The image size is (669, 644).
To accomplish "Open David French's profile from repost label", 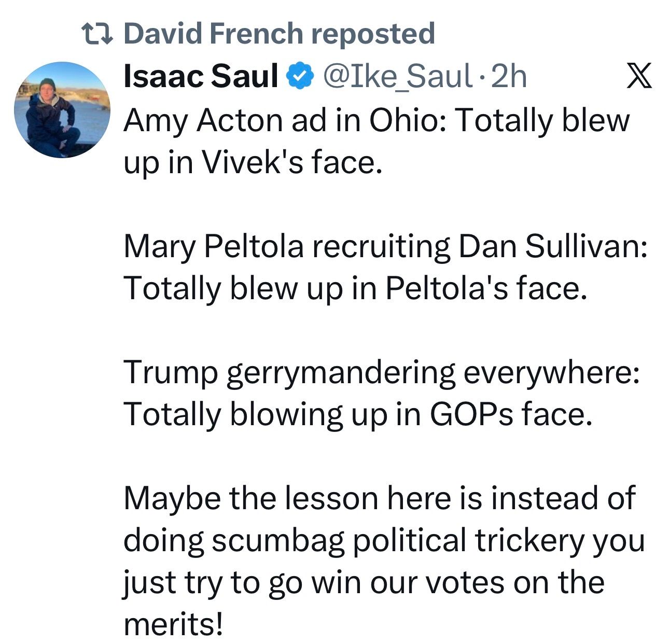I will pyautogui.click(x=213, y=34).
